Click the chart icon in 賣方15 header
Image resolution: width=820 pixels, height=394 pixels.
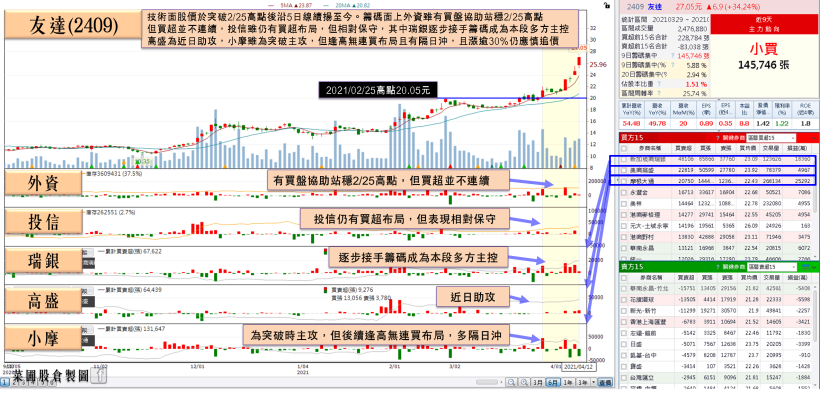806,267
